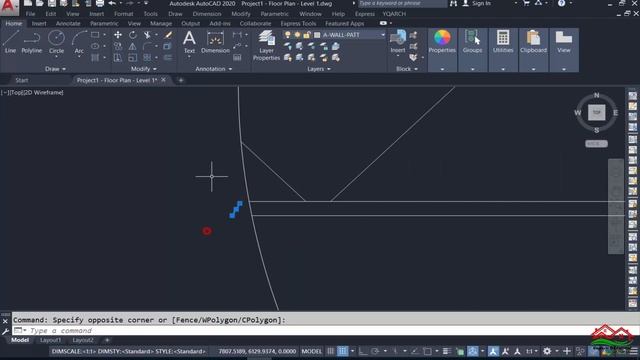The height and width of the screenshot is (360, 640).
Task: Open the Layer Properties manager
Action: 267,45
